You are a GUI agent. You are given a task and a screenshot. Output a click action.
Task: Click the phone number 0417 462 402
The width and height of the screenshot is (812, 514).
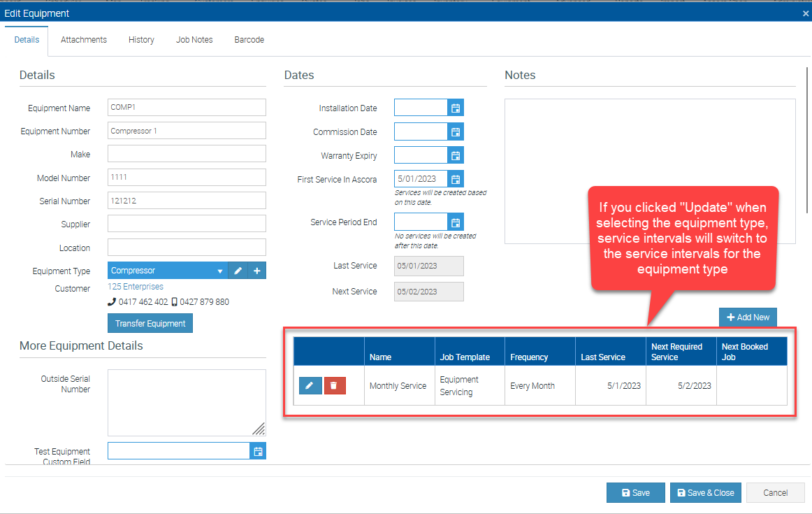tap(143, 302)
